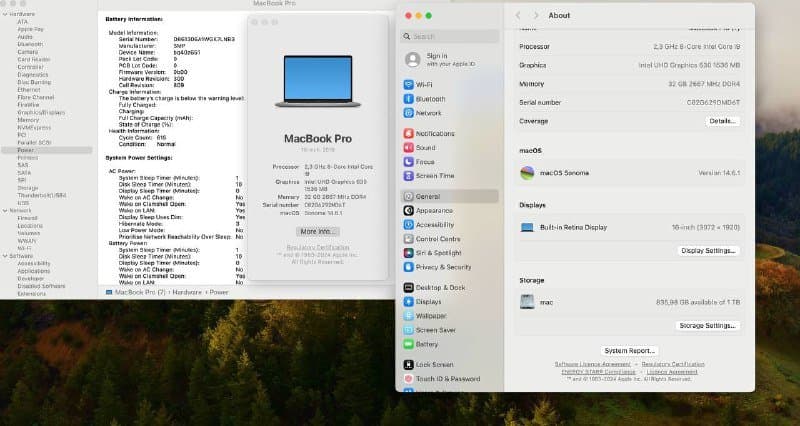This screenshot has width=800, height=426.
Task: Select Bluetooth in System Information sidebar
Action: coord(30,44)
